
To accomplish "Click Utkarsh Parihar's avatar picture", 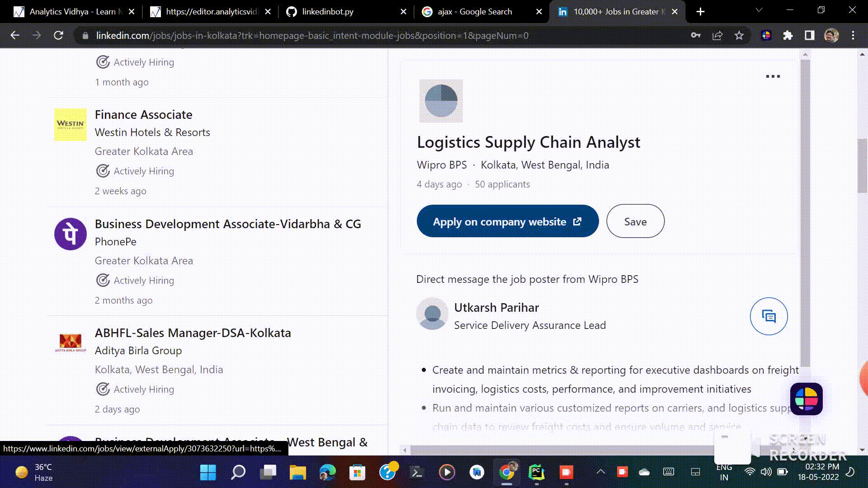I will (433, 314).
